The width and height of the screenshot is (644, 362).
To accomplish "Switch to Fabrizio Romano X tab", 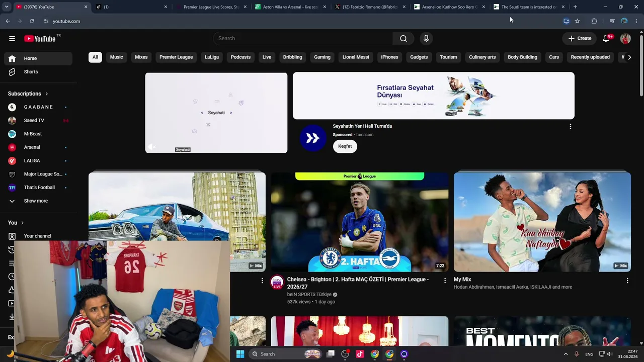I will point(370,7).
